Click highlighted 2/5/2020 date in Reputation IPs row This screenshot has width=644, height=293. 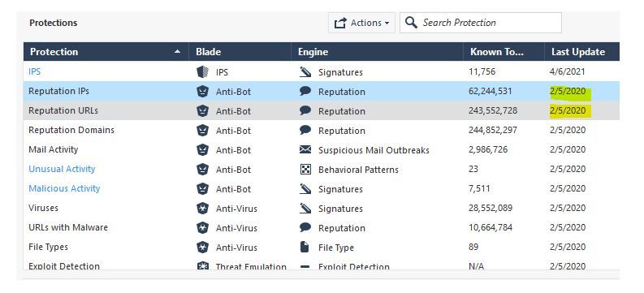point(568,91)
